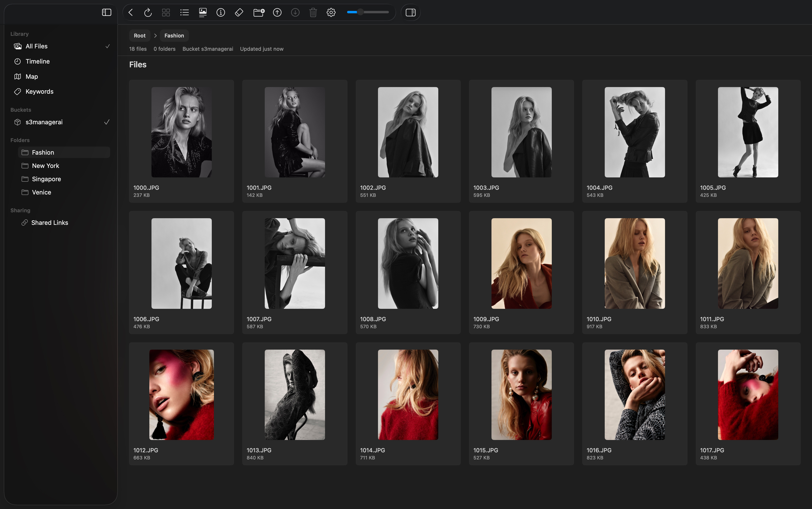Viewport: 812px width, 509px height.
Task: Toggle the left sidebar
Action: pyautogui.click(x=106, y=13)
